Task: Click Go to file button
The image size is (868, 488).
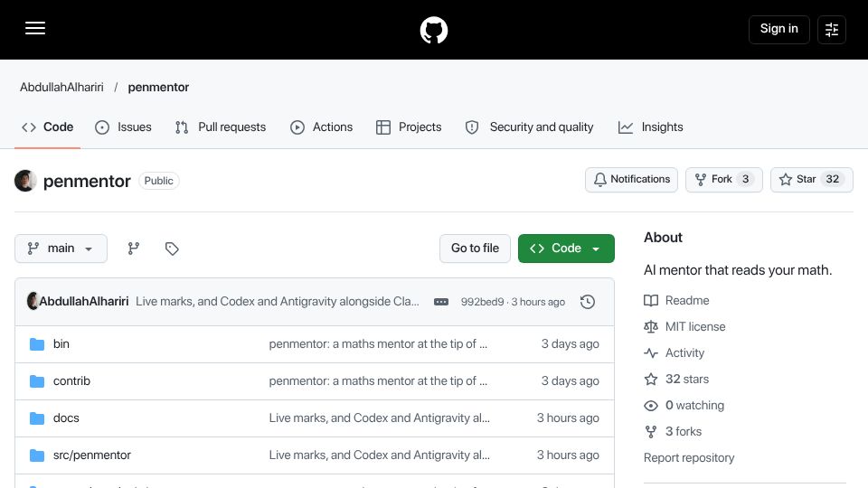Action: (475, 249)
